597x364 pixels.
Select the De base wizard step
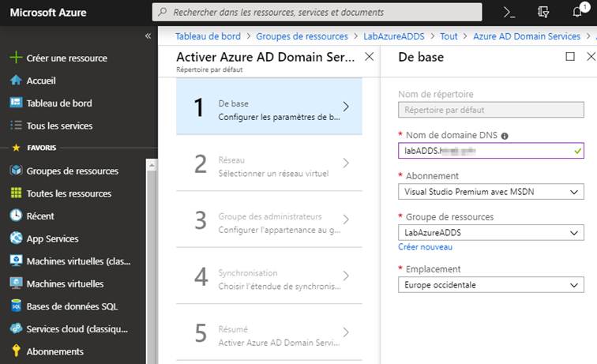click(x=269, y=107)
